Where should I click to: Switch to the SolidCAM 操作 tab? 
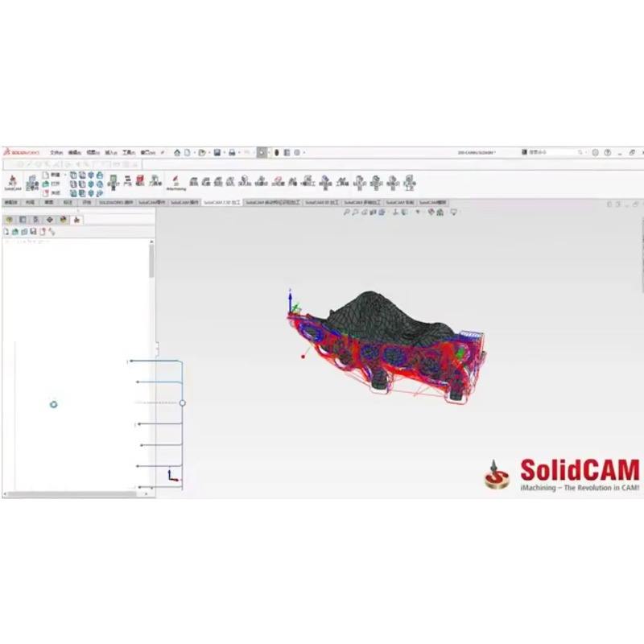(184, 203)
